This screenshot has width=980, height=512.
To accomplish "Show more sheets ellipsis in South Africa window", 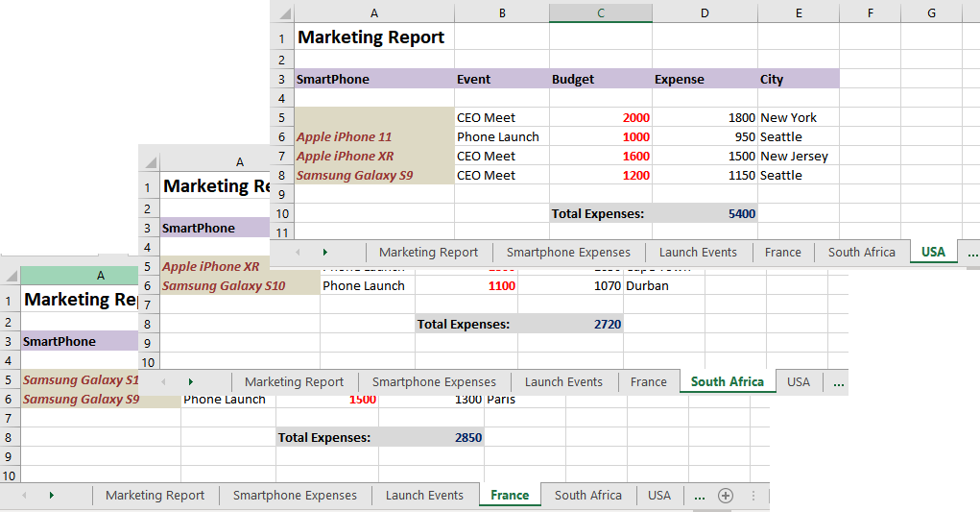I will 839,382.
